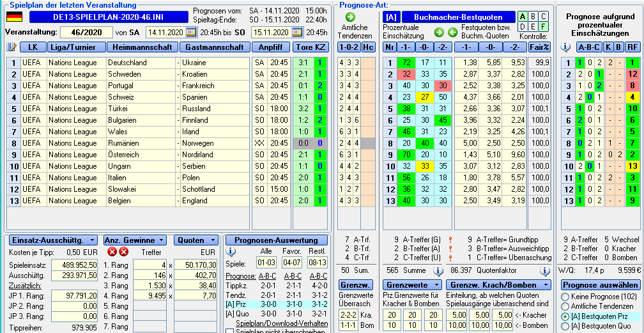Toggle prognosis type box D in Kontrolle grid
The width and height of the screenshot is (644, 333).
523,27
